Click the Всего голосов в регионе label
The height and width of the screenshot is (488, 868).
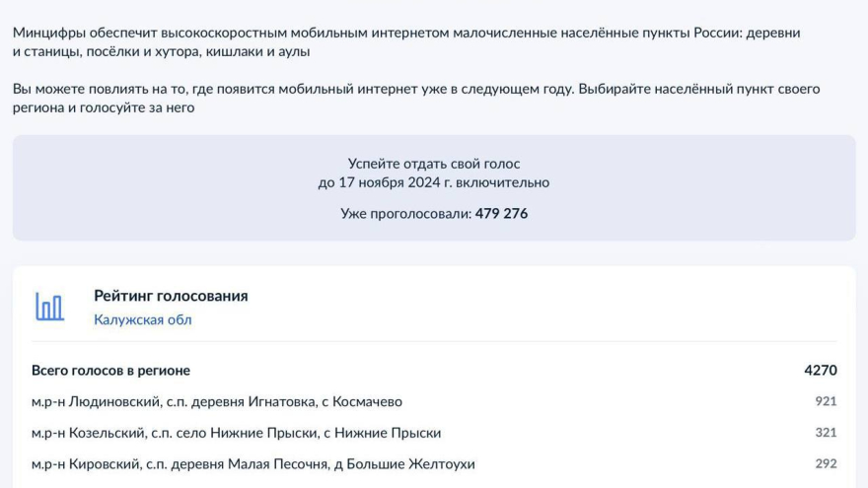click(x=110, y=370)
